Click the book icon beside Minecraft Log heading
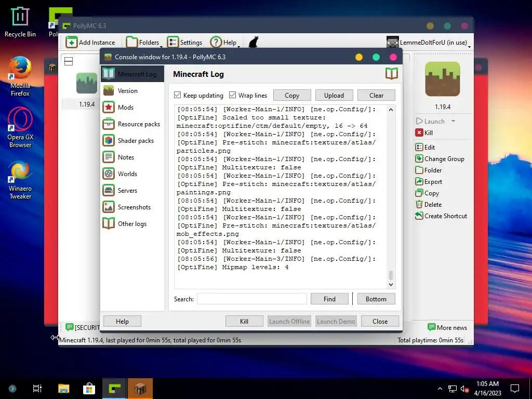 (392, 74)
